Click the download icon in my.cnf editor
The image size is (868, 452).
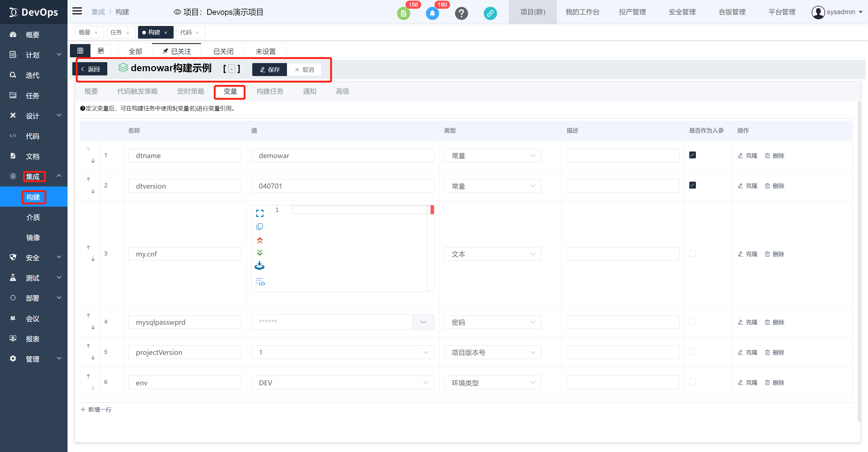(x=259, y=266)
